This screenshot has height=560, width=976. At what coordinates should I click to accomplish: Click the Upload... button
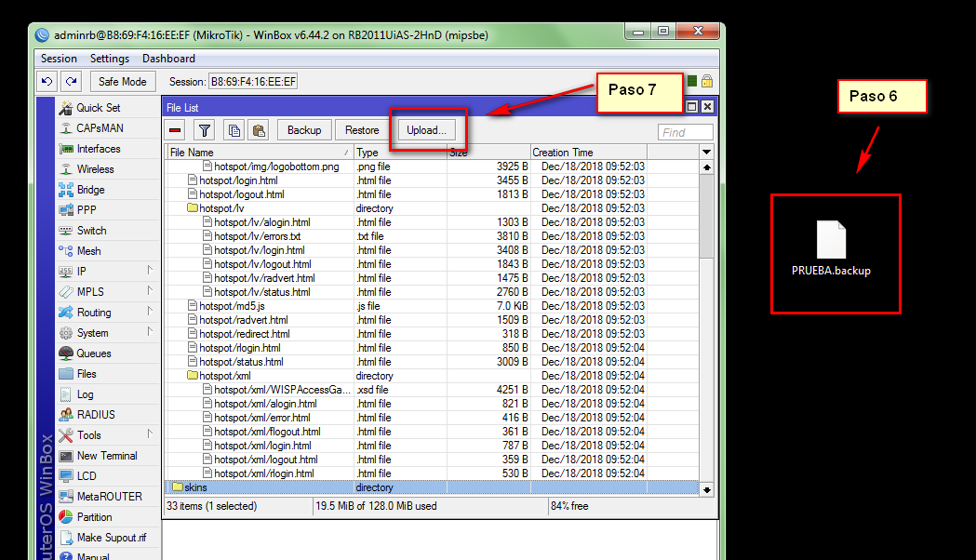click(427, 130)
